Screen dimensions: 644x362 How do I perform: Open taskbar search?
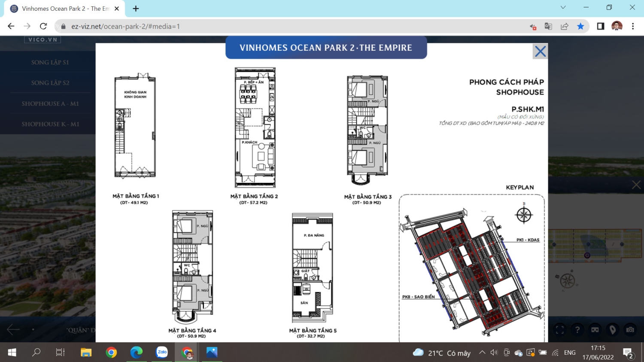pyautogui.click(x=36, y=353)
